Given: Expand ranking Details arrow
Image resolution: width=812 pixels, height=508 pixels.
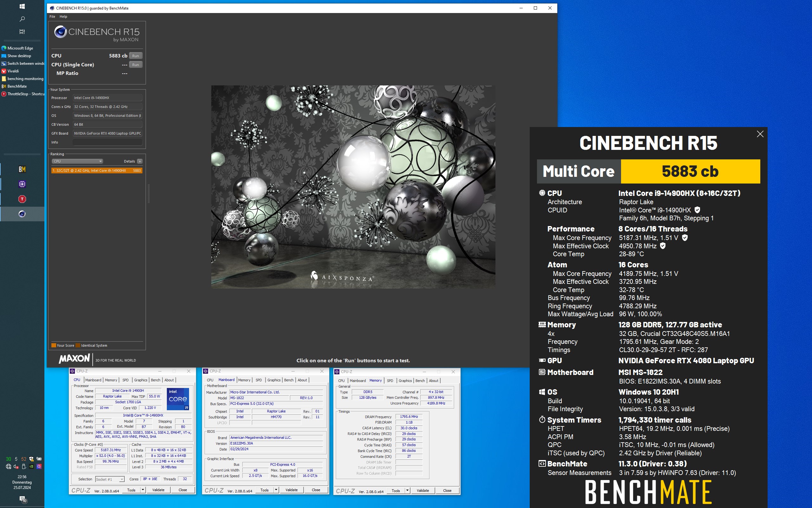Looking at the screenshot, I should click(140, 161).
